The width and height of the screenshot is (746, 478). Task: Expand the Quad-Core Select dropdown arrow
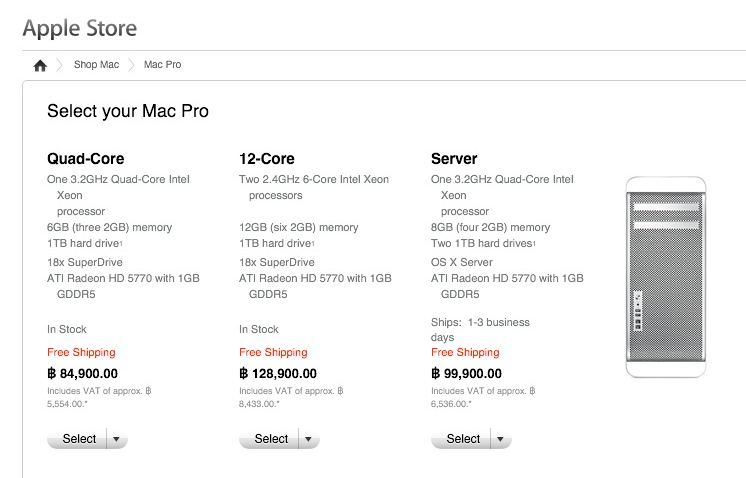117,439
